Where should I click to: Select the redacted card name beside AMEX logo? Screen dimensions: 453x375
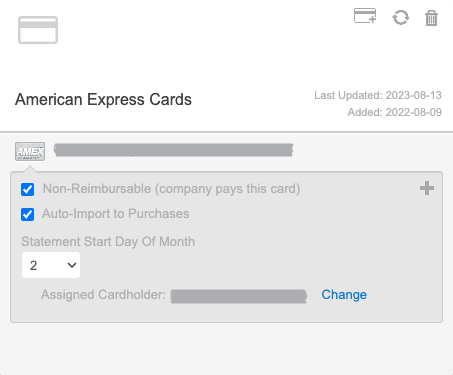click(174, 150)
